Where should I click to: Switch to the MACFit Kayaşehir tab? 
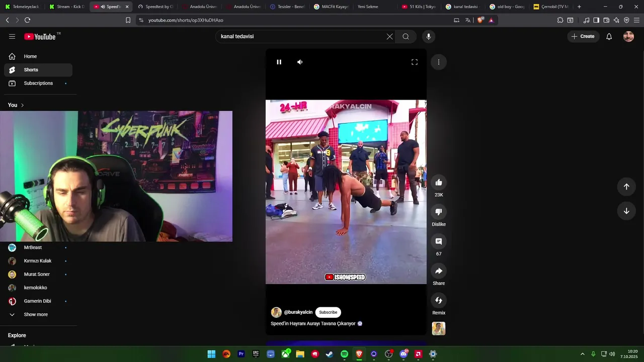pos(331,7)
